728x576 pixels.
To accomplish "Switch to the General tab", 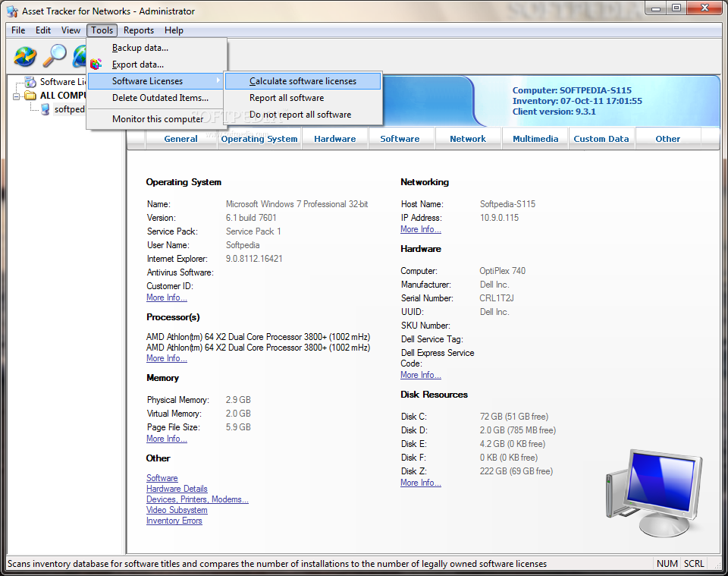I will point(180,139).
